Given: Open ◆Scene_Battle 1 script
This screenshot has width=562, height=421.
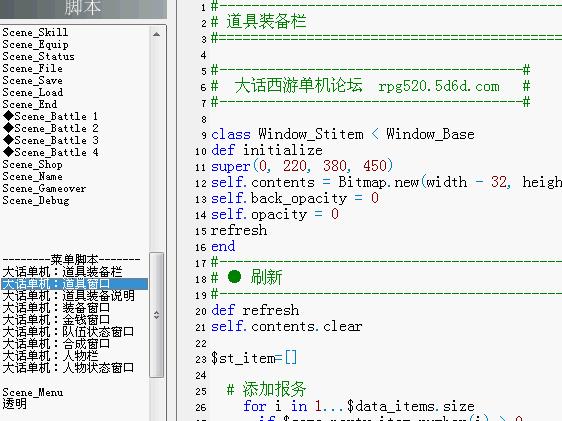Looking at the screenshot, I should click(x=50, y=116).
